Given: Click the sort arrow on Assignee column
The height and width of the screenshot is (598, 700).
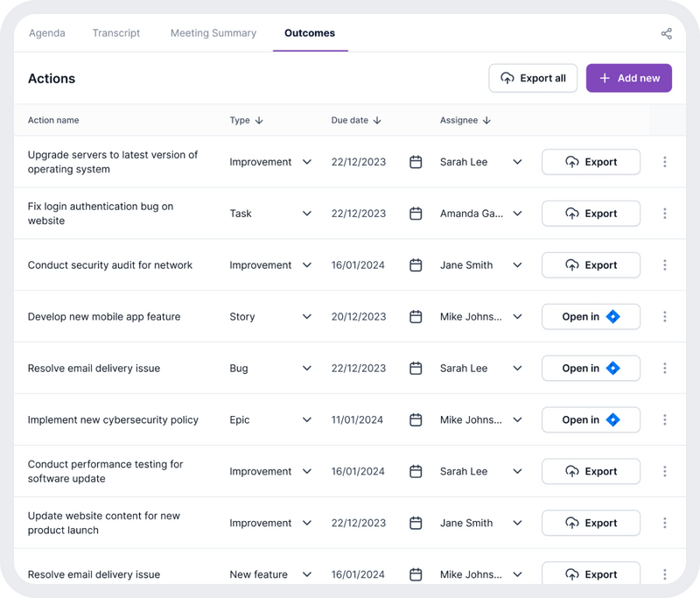Looking at the screenshot, I should pyautogui.click(x=486, y=121).
